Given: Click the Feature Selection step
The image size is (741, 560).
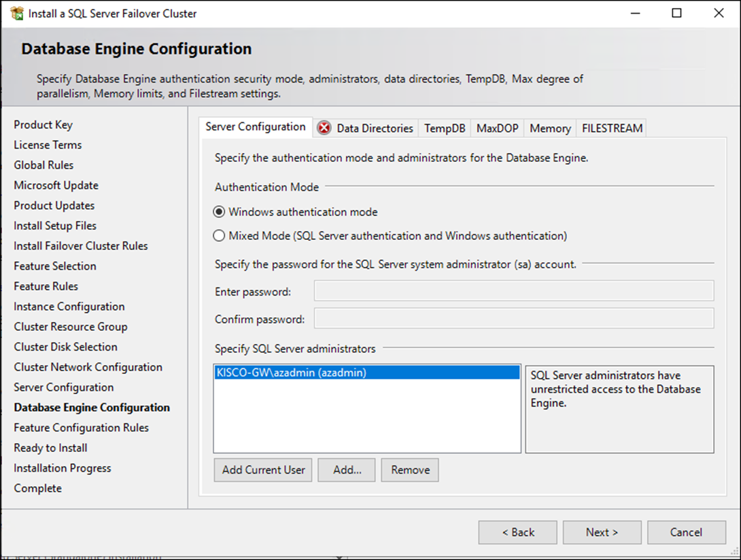Looking at the screenshot, I should click(x=55, y=266).
